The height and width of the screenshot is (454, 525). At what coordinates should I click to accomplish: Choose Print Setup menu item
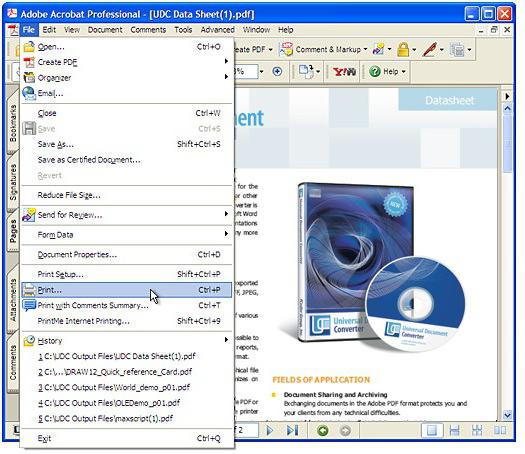click(x=127, y=274)
